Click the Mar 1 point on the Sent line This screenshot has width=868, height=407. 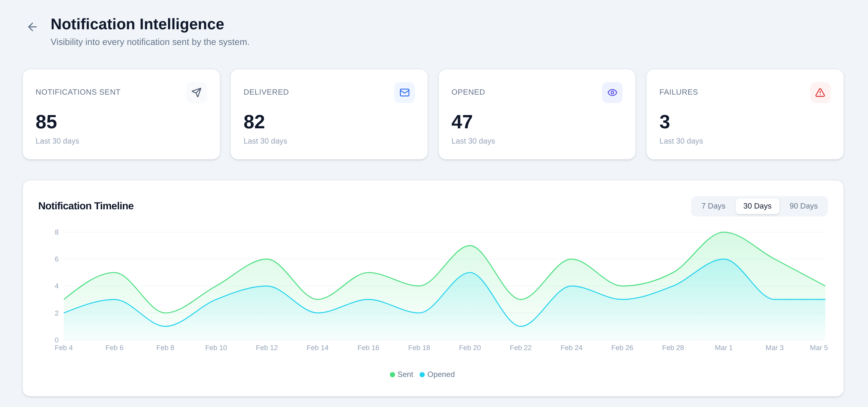point(724,233)
